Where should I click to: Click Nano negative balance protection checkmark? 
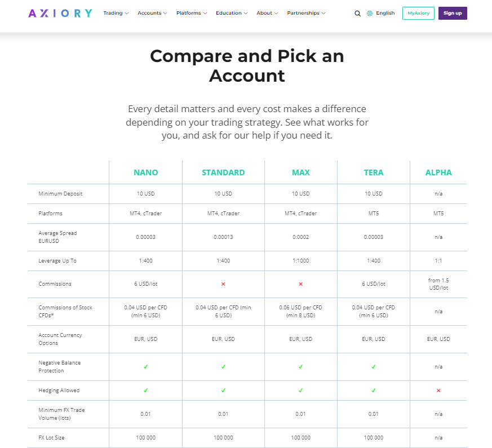click(145, 367)
